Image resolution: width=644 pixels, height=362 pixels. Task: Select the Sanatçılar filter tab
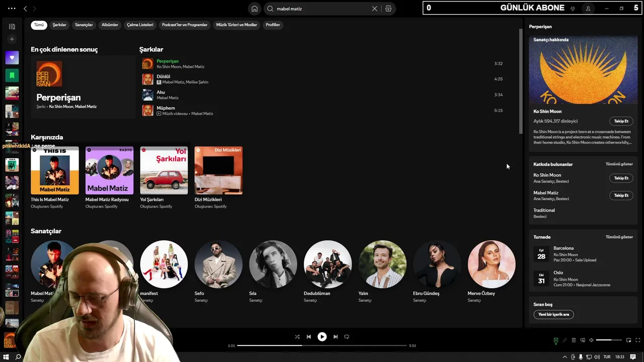pyautogui.click(x=84, y=25)
